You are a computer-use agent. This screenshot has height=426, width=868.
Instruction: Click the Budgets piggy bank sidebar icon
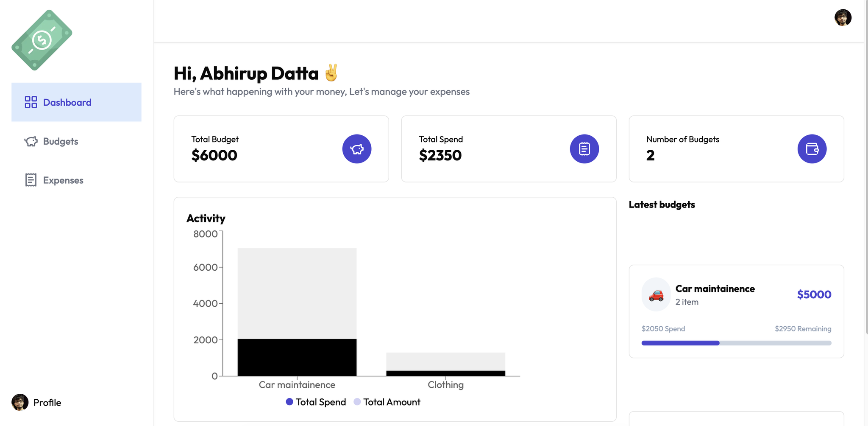click(31, 141)
